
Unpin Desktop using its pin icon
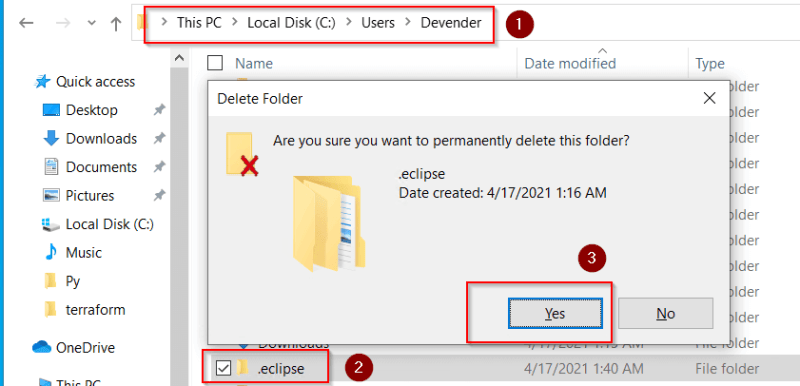click(x=160, y=110)
